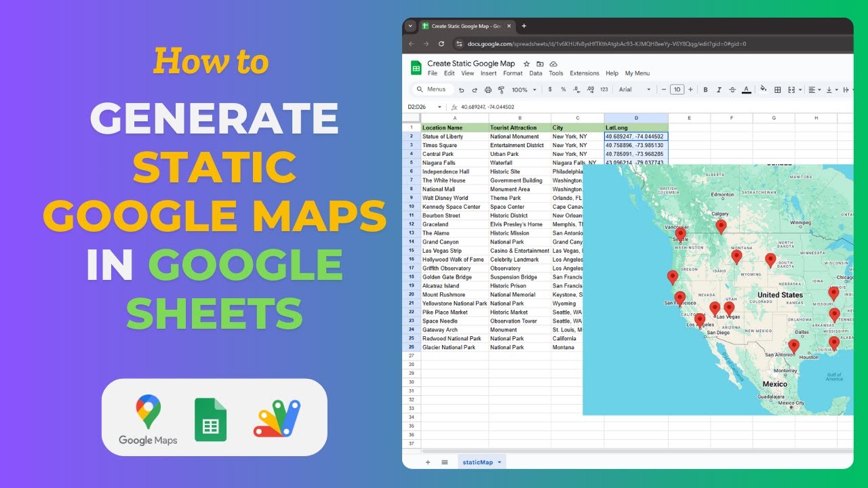Screen dimensions: 868x488
Task: Print the spreadsheet using the printer icon
Action: coord(488,89)
